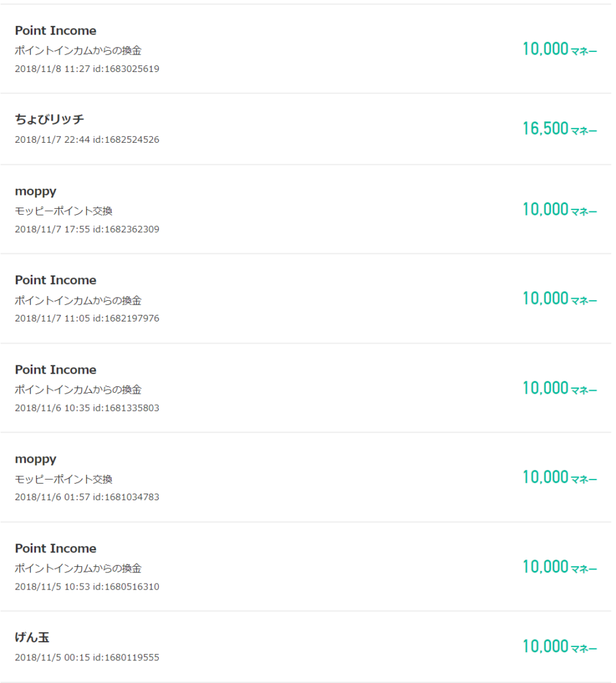Click モッピーポイント交換 text dated 2018/11/7 17:55
This screenshot has height=683, width=616.
63,211
